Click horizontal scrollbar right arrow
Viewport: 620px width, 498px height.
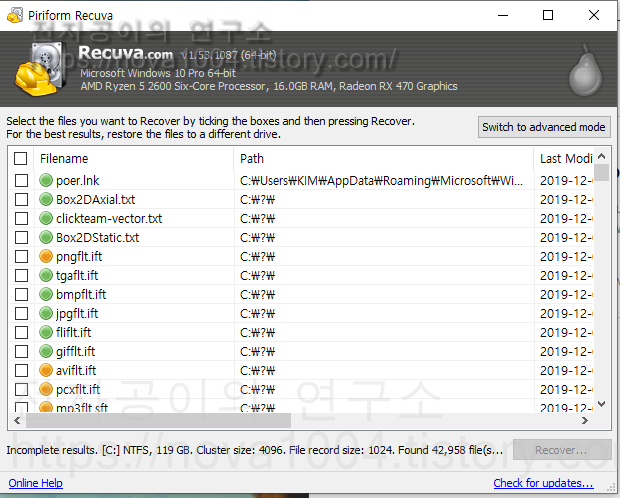click(x=585, y=420)
